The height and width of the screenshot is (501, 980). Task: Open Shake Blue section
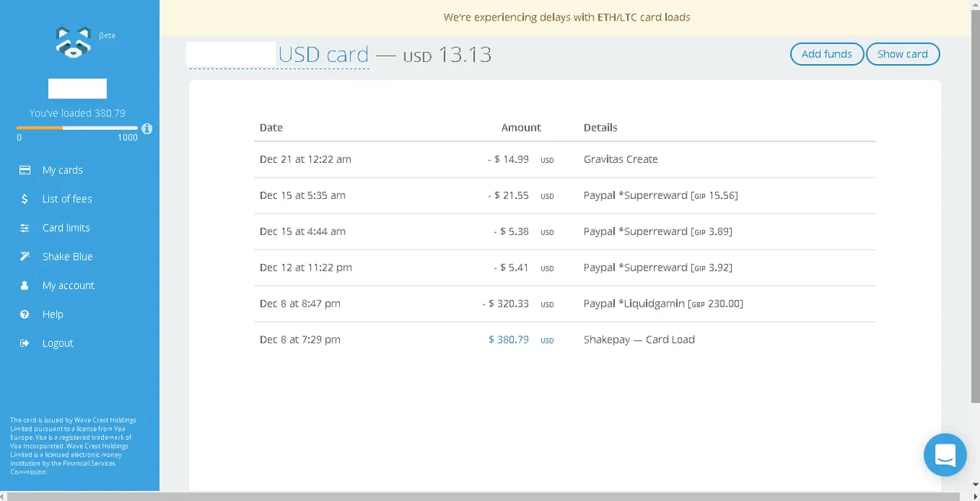67,256
